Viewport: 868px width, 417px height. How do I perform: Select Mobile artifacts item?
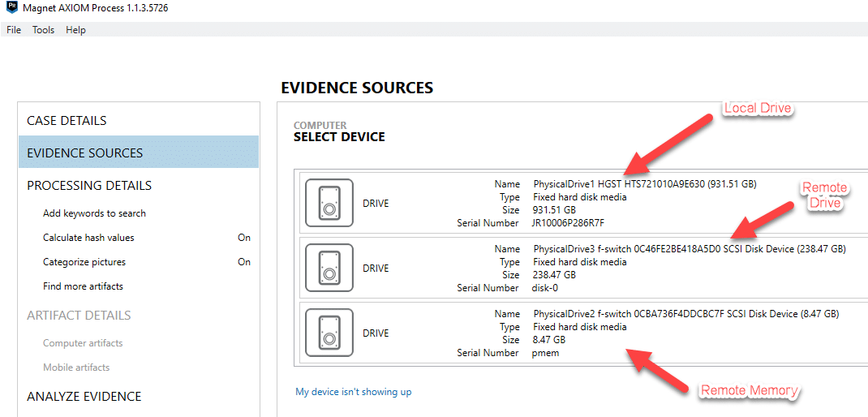tap(76, 368)
